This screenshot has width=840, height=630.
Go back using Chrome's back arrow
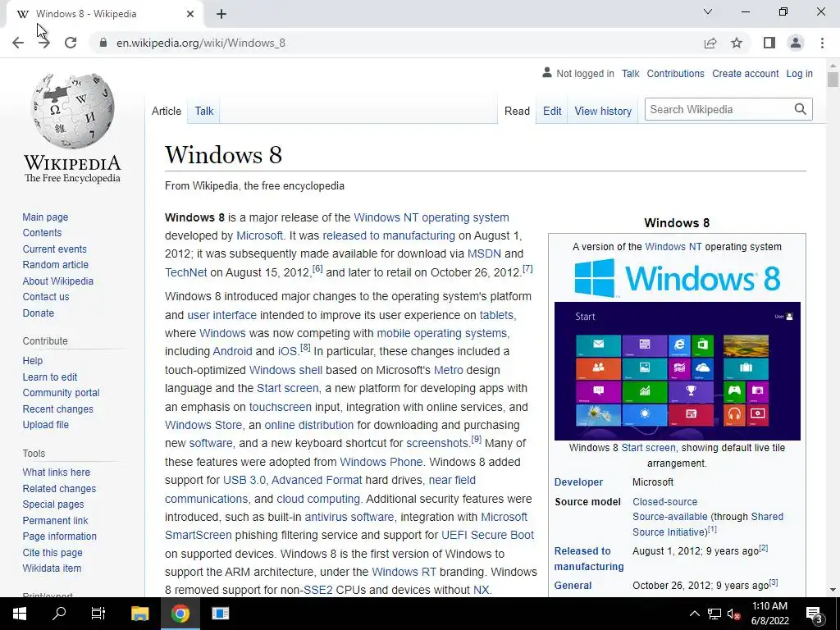[x=18, y=43]
